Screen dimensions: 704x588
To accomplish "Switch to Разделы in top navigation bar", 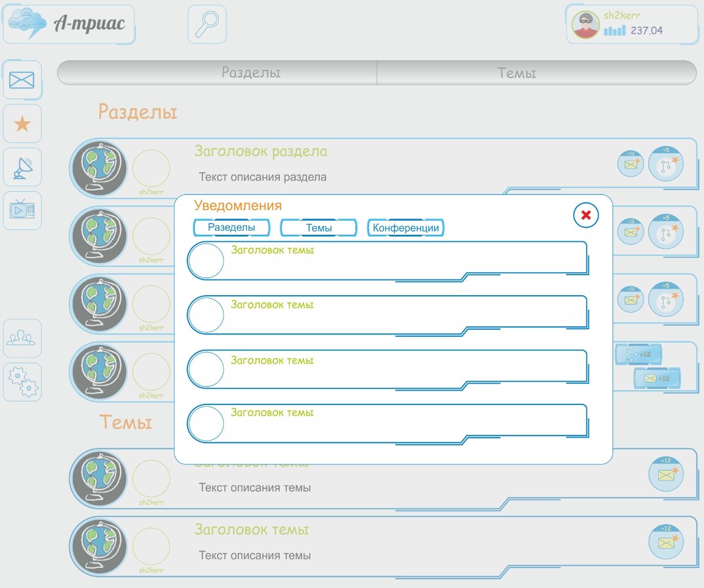I will point(251,73).
